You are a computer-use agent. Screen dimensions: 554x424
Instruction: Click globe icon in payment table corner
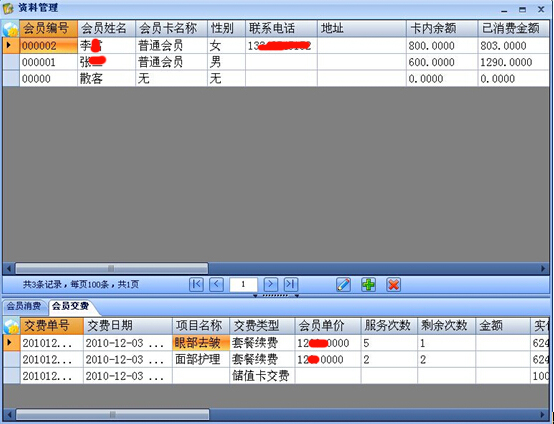pyautogui.click(x=12, y=326)
